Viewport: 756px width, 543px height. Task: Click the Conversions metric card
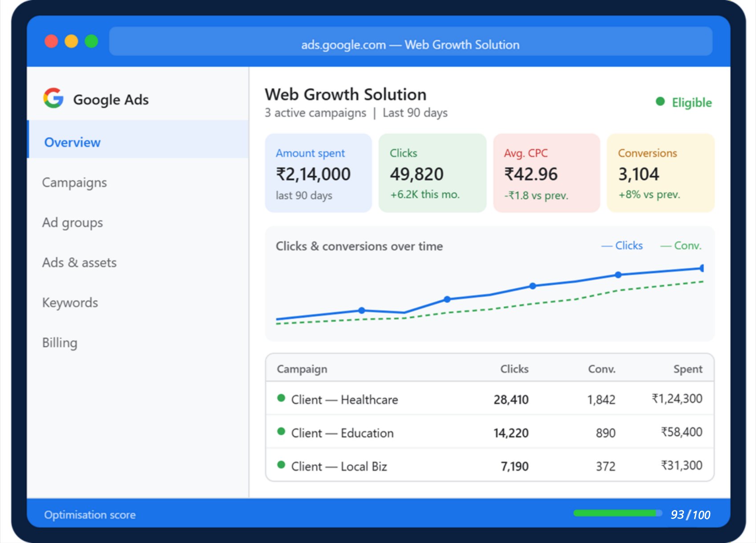click(x=661, y=173)
